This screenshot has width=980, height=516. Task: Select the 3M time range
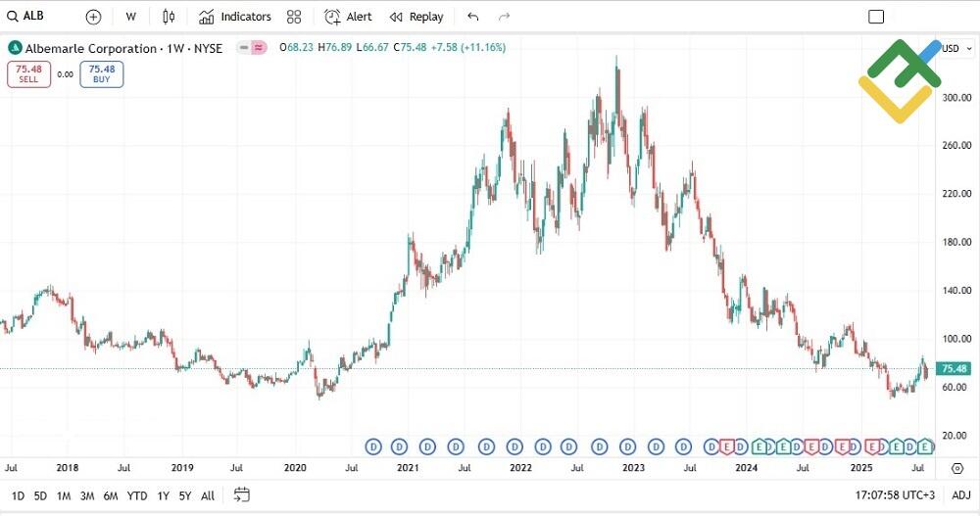tap(87, 496)
